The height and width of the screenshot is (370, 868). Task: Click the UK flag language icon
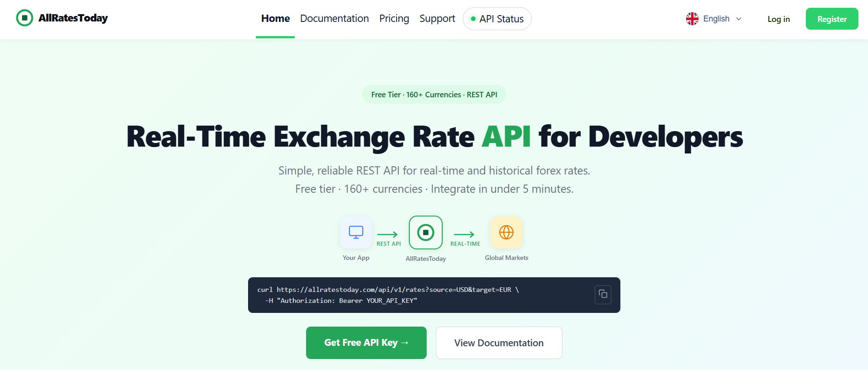click(x=692, y=19)
